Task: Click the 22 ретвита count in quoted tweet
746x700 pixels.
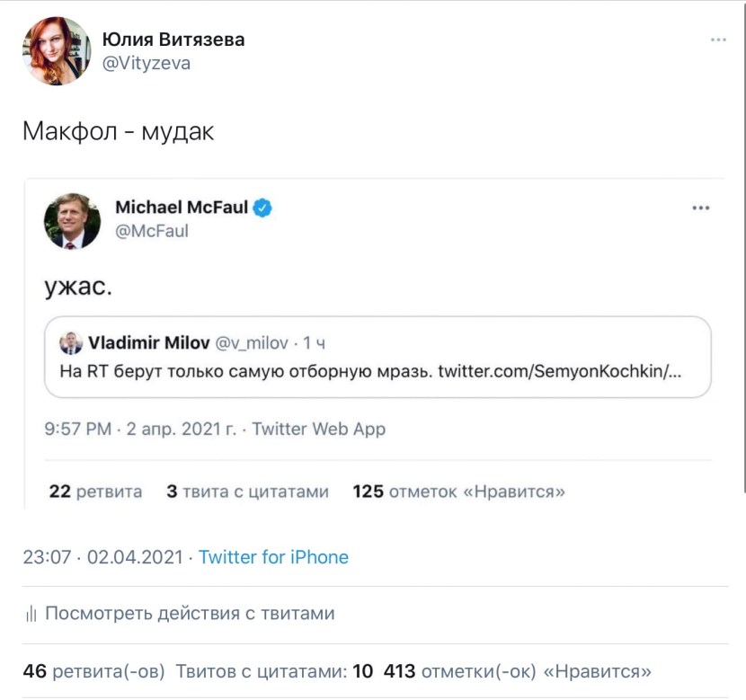Action: coord(95,492)
